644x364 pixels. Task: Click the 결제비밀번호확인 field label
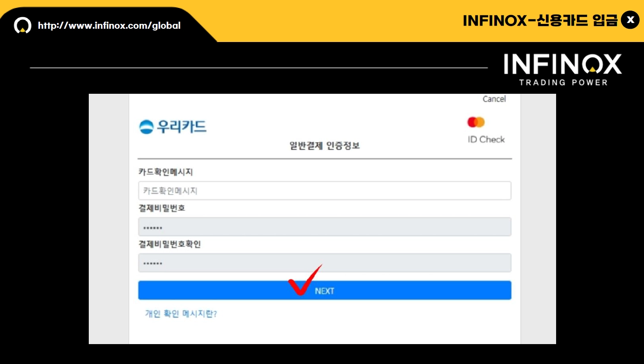coord(170,244)
